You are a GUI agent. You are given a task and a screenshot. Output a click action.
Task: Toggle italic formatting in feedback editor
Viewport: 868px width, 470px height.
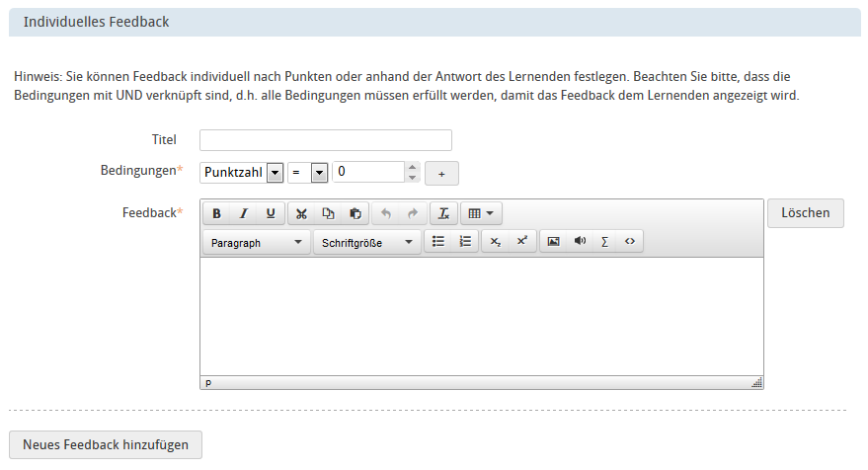click(244, 213)
